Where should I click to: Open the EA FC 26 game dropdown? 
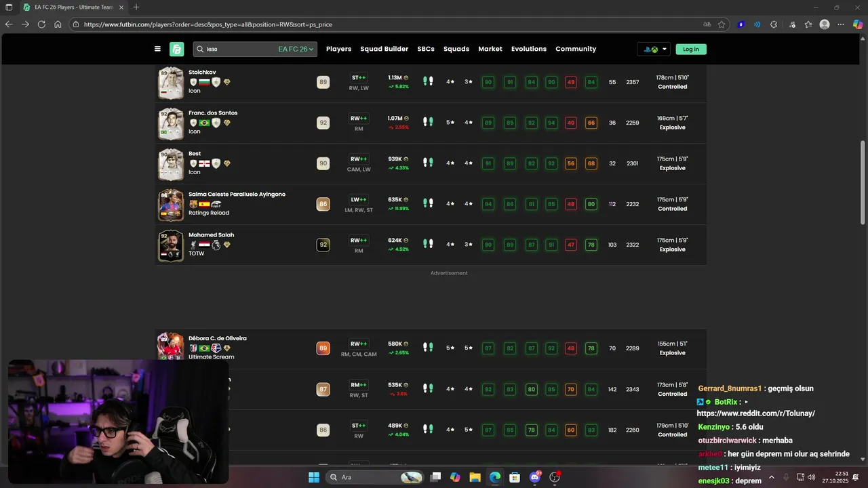296,49
